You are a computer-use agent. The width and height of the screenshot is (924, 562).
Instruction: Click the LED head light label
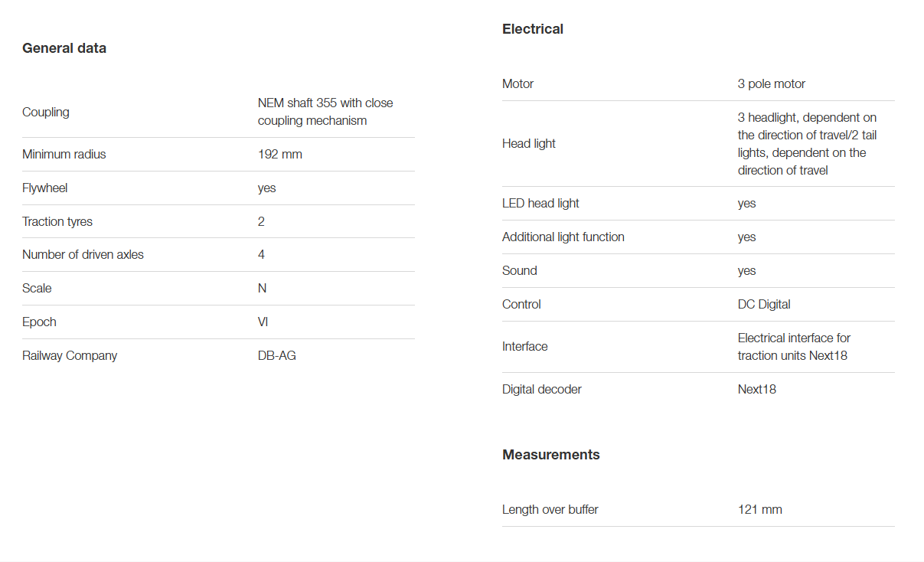coord(540,204)
